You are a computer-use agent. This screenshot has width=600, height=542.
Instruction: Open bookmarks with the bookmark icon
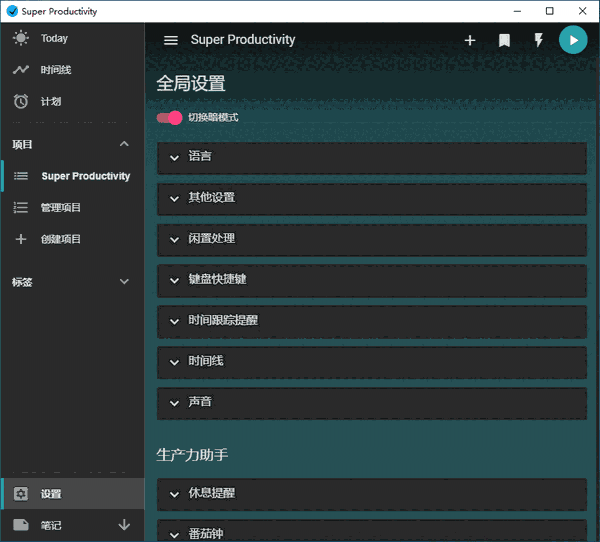(504, 40)
